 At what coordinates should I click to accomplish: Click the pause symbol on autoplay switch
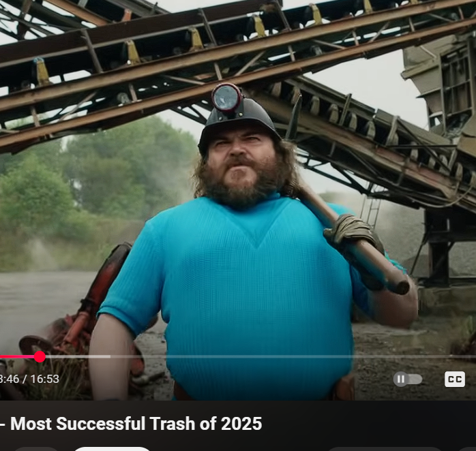pyautogui.click(x=401, y=379)
